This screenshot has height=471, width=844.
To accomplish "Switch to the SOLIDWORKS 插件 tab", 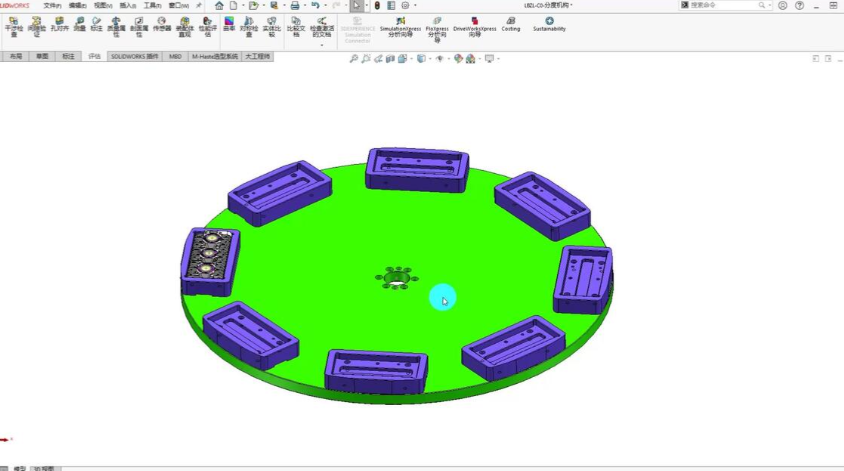I will [135, 56].
